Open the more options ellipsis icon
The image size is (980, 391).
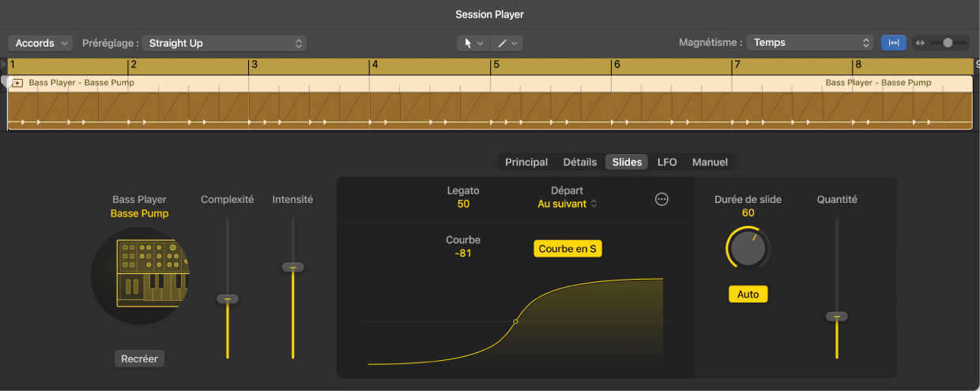661,200
